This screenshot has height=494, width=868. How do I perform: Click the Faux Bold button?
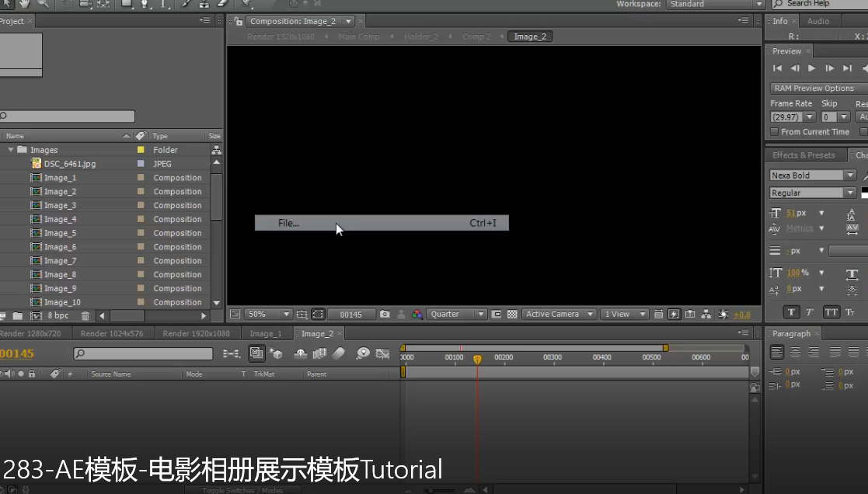click(x=791, y=312)
